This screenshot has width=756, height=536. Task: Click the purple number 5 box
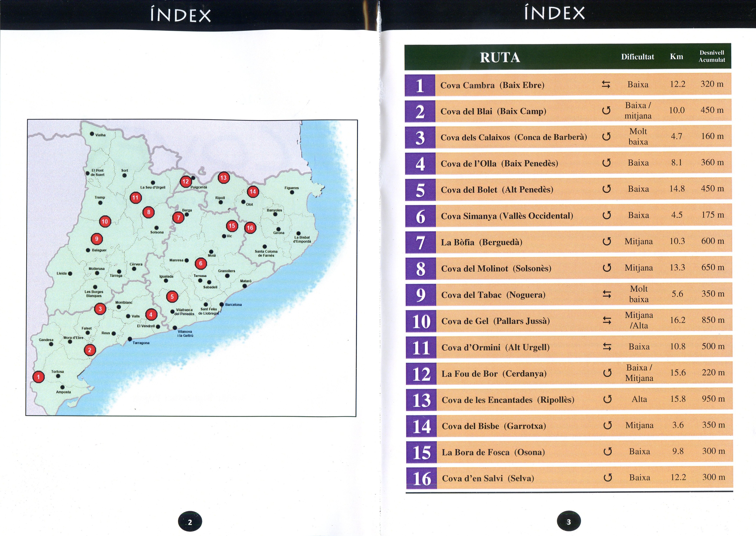point(420,190)
